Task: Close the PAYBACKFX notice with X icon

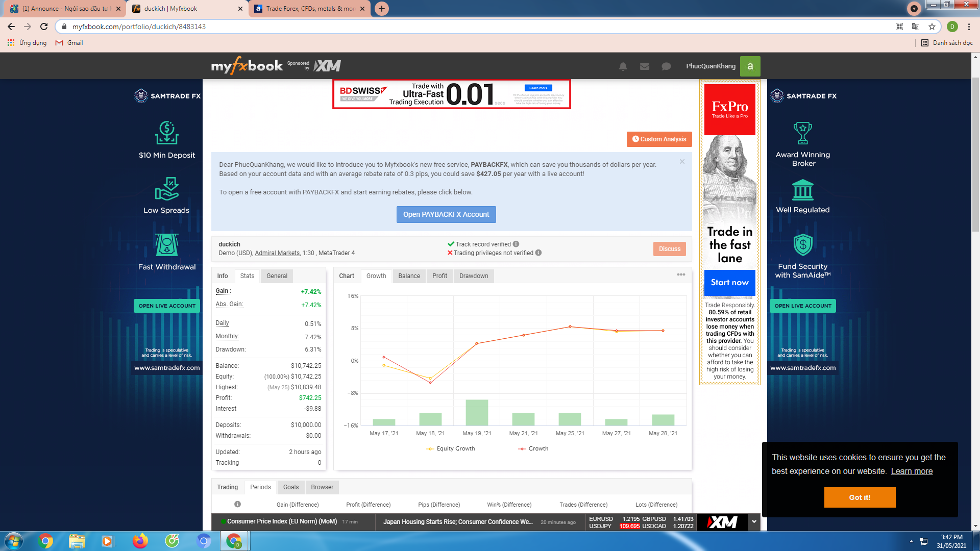Action: 682,162
